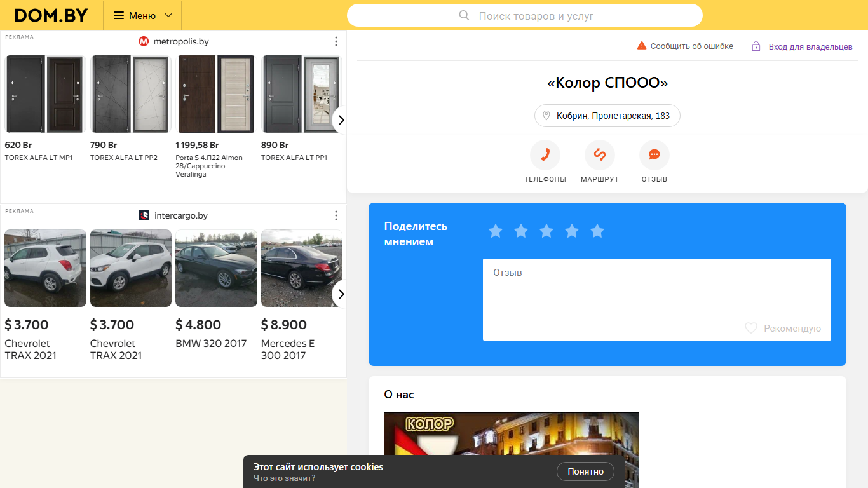Click the 620 Br price
This screenshot has width=868, height=488.
point(18,145)
